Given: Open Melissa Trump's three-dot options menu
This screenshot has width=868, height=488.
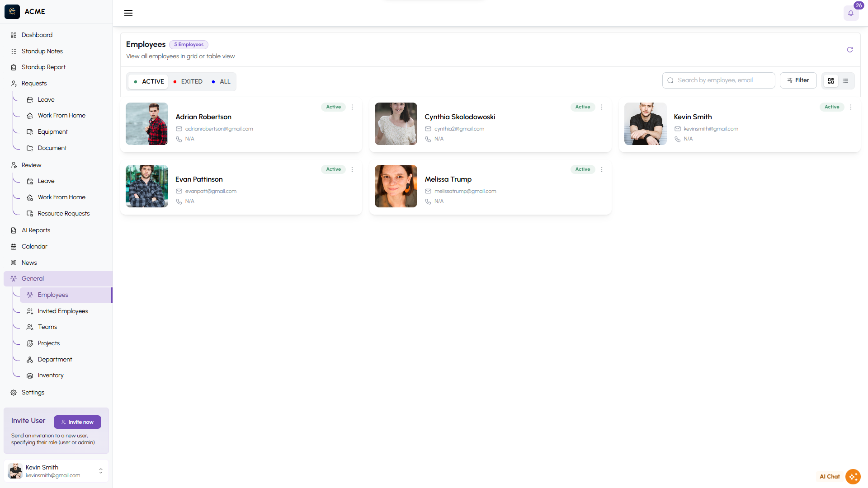Looking at the screenshot, I should coord(602,169).
